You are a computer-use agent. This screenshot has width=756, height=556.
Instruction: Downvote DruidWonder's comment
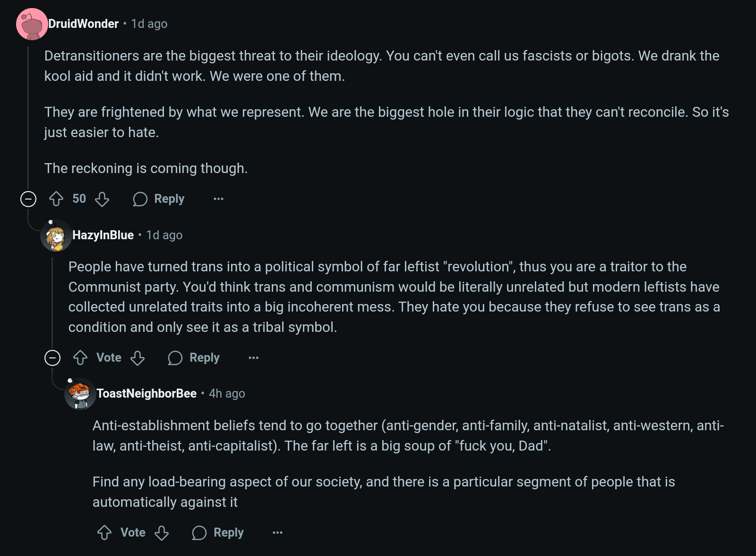102,199
